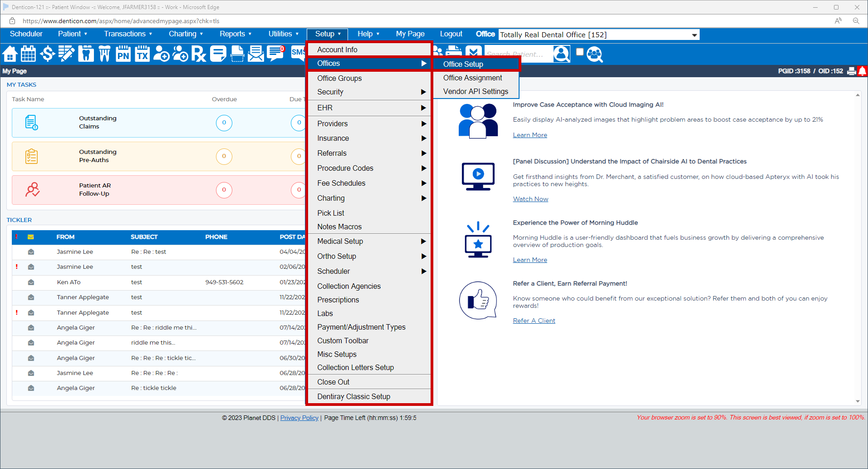Open the Rx prescriptions icon
868x469 pixels.
(x=199, y=54)
